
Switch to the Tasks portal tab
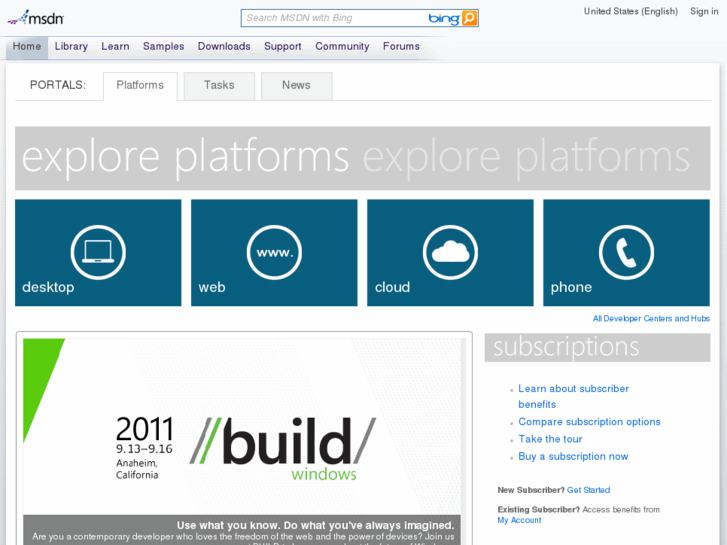219,86
